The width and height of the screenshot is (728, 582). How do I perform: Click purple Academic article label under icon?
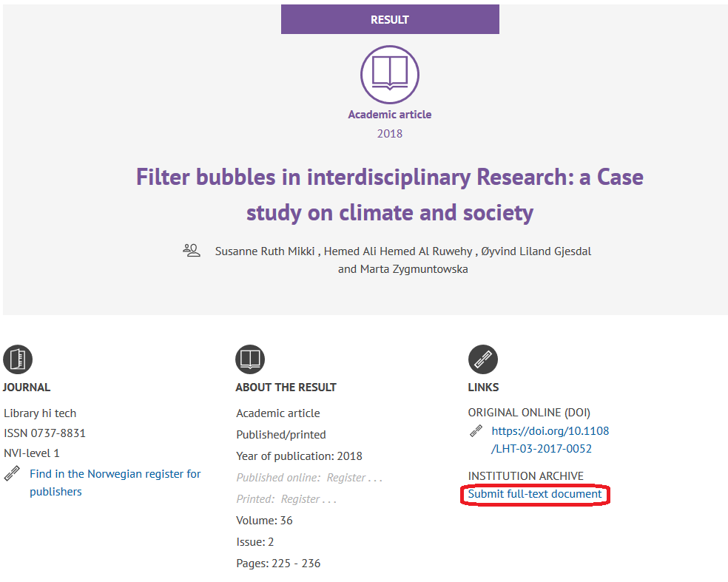coord(390,115)
